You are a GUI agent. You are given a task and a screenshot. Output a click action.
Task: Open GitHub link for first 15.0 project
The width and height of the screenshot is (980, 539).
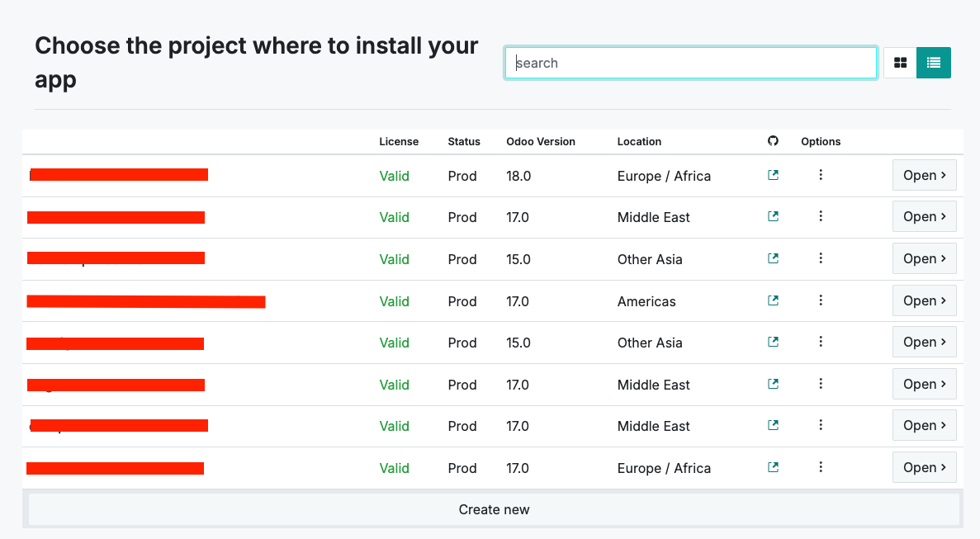pyautogui.click(x=773, y=258)
